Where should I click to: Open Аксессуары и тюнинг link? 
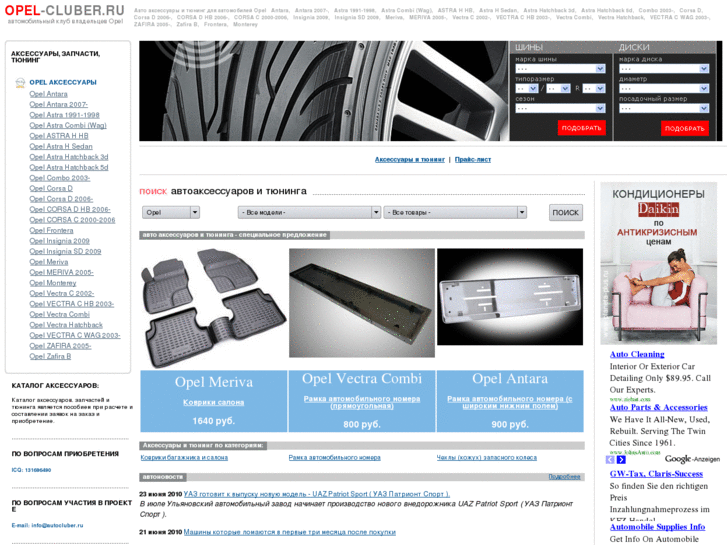click(410, 160)
